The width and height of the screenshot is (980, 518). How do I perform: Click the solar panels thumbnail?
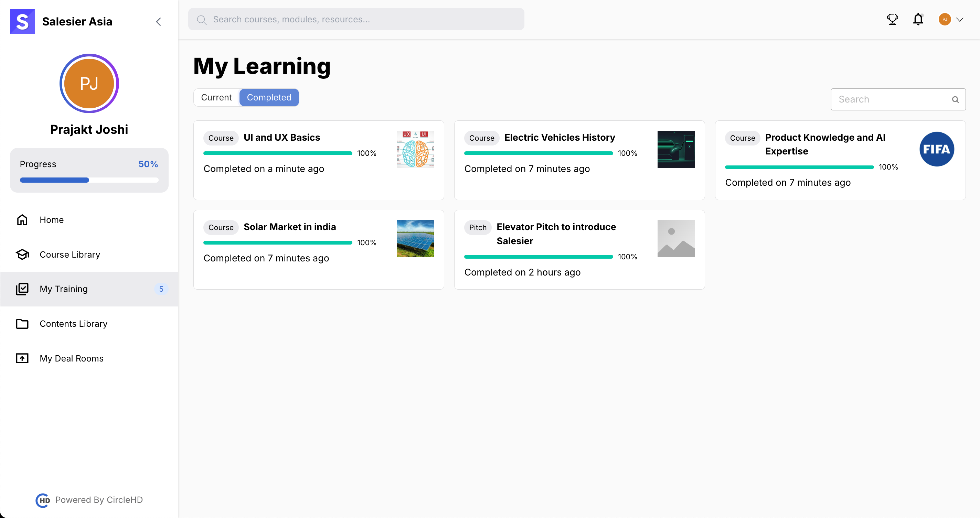(x=415, y=238)
